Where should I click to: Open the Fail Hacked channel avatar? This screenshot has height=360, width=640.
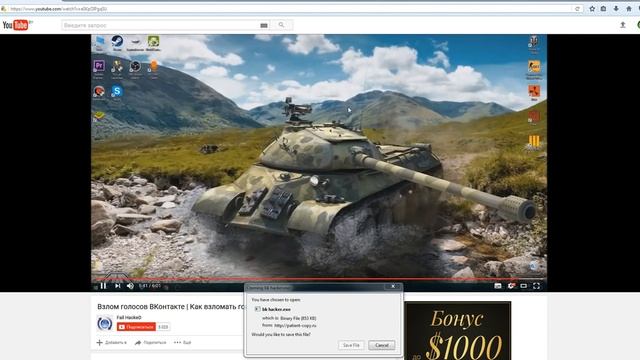tap(105, 324)
